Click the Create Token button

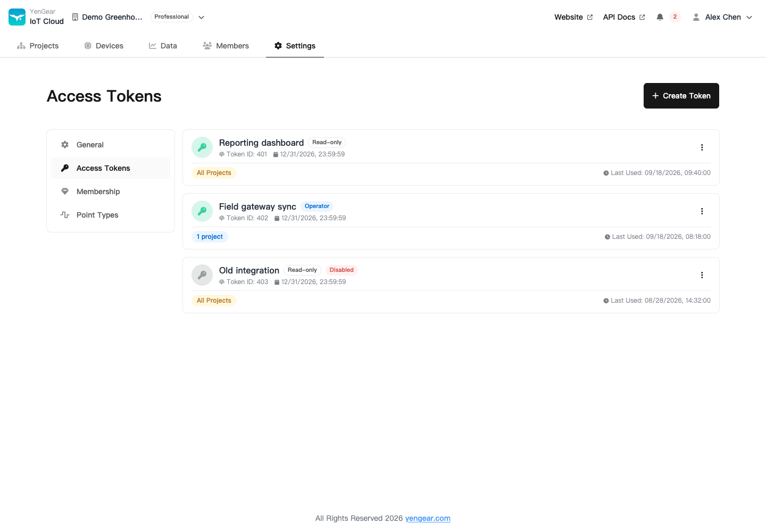pyautogui.click(x=681, y=96)
